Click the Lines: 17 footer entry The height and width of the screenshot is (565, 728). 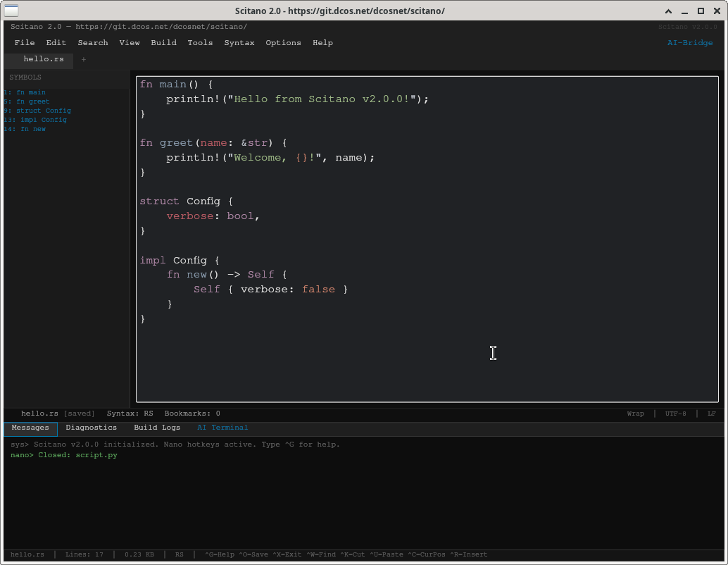tap(84, 554)
